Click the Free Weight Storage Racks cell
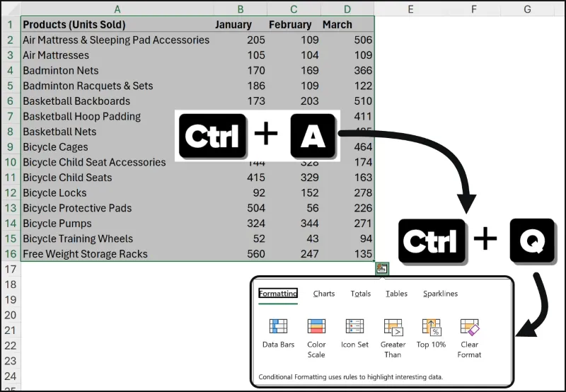This screenshot has height=392, width=566. [85, 254]
